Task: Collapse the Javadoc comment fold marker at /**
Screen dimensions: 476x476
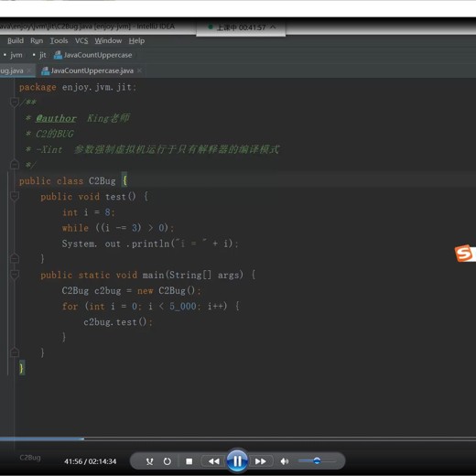Action: pos(14,102)
